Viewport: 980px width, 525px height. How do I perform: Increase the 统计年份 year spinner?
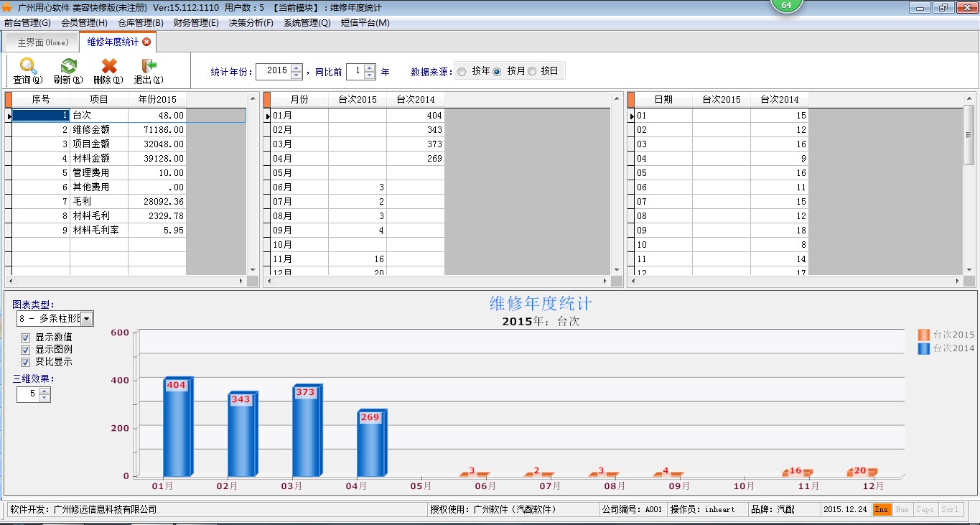(297, 68)
